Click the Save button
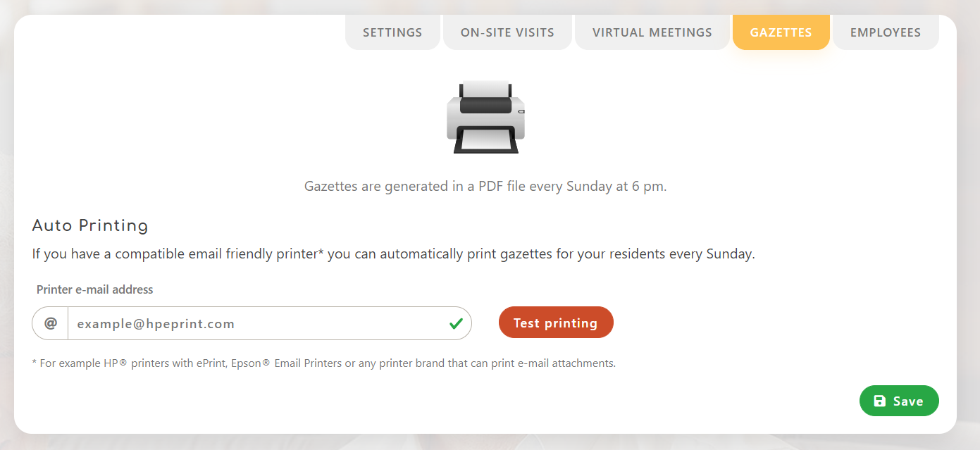The height and width of the screenshot is (450, 980). coord(899,400)
